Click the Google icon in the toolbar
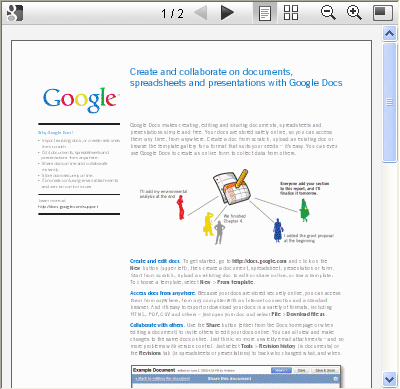 [15, 13]
